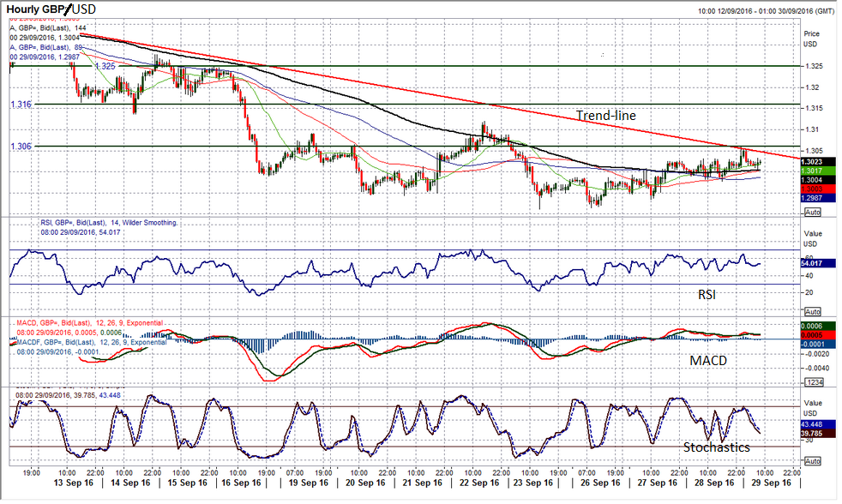Click the 1.3023 current price tag

pyautogui.click(x=811, y=161)
